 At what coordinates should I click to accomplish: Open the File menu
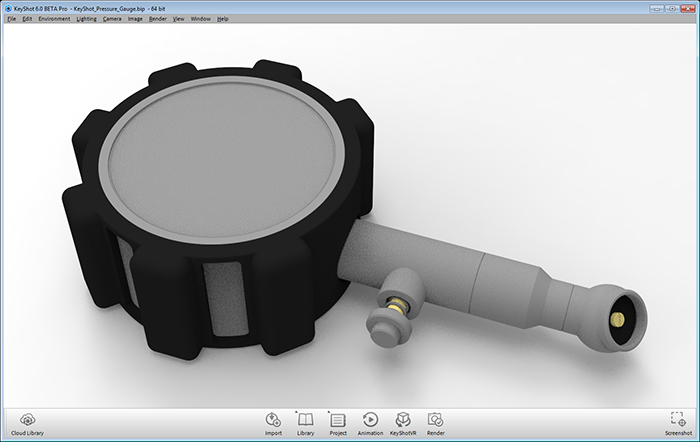11,19
